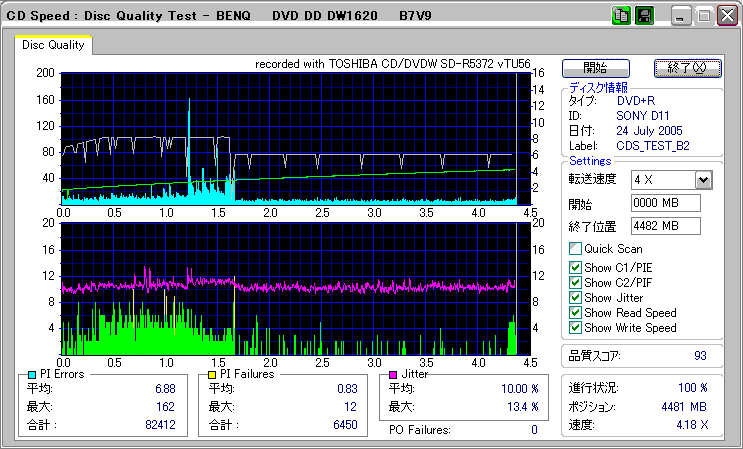Click the cyan PI Errors legend square

[x=32, y=374]
